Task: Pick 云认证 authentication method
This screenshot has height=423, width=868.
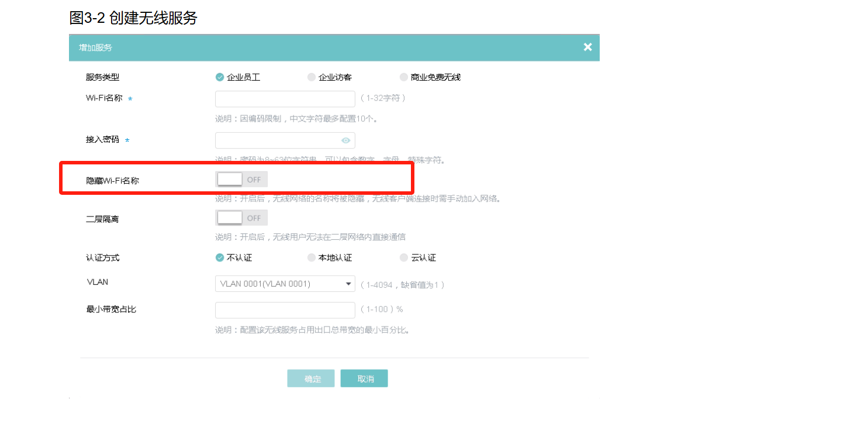Action: pyautogui.click(x=404, y=257)
